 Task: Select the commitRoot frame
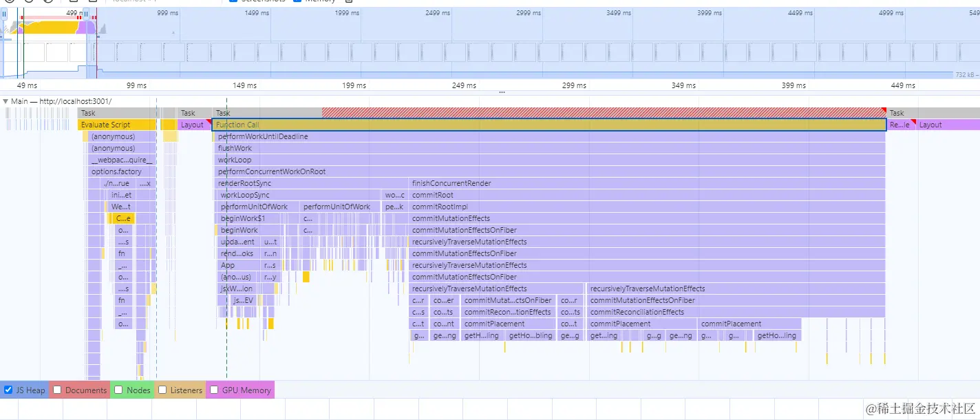click(648, 195)
